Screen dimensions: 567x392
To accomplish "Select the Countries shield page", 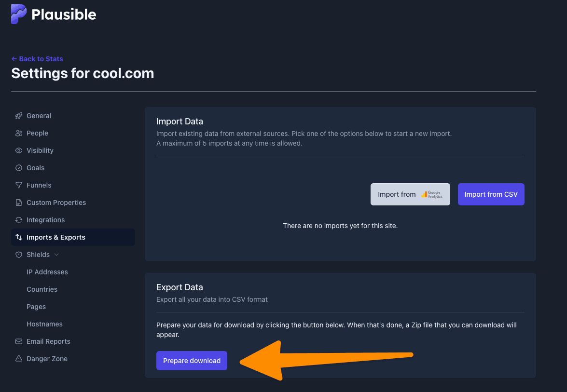I will tap(42, 289).
